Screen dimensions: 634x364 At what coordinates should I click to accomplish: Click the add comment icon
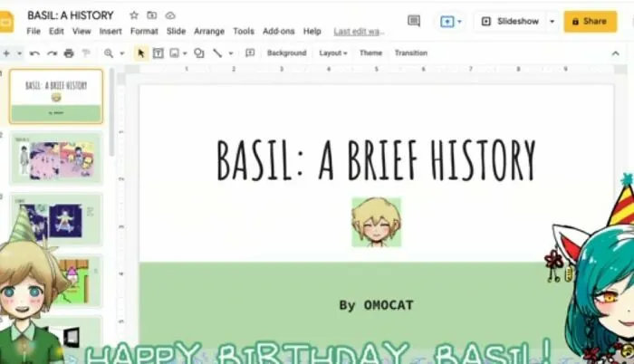pos(250,53)
